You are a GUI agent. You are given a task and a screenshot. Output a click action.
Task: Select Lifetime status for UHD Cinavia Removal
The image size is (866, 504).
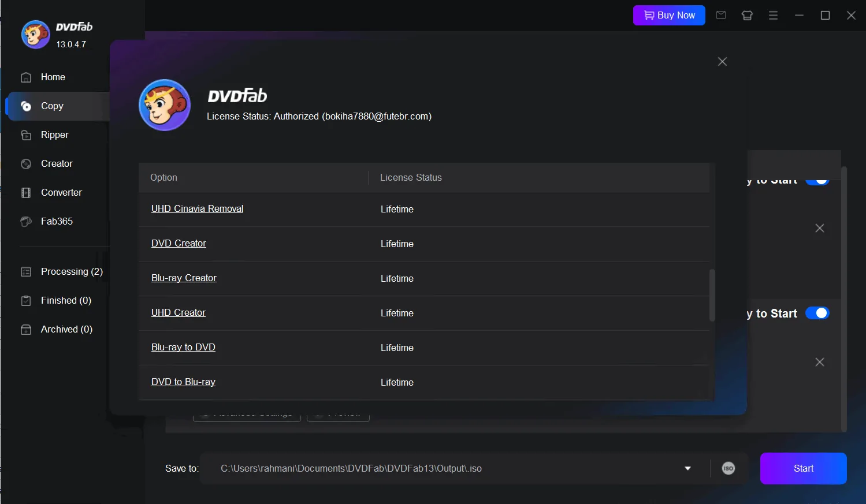tap(397, 210)
